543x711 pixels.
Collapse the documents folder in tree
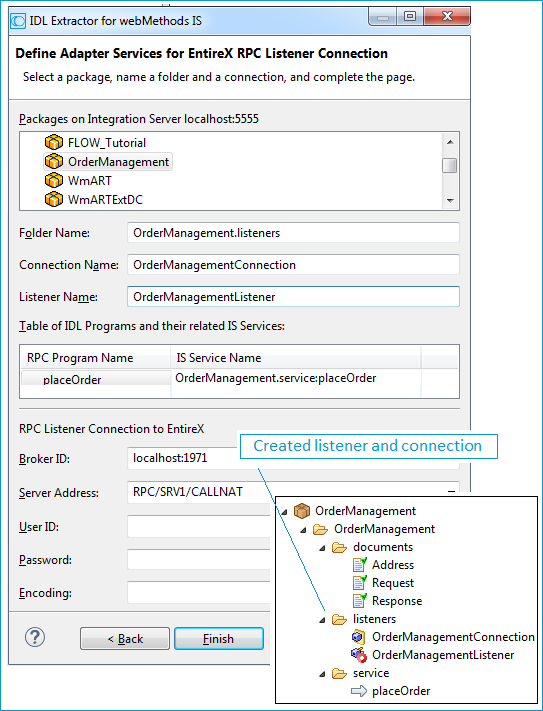[322, 548]
